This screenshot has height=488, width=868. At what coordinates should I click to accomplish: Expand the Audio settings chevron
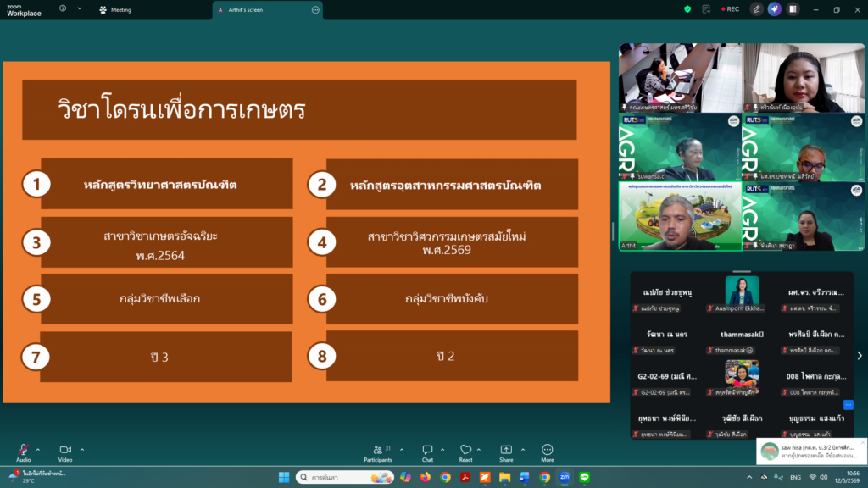coord(37,450)
